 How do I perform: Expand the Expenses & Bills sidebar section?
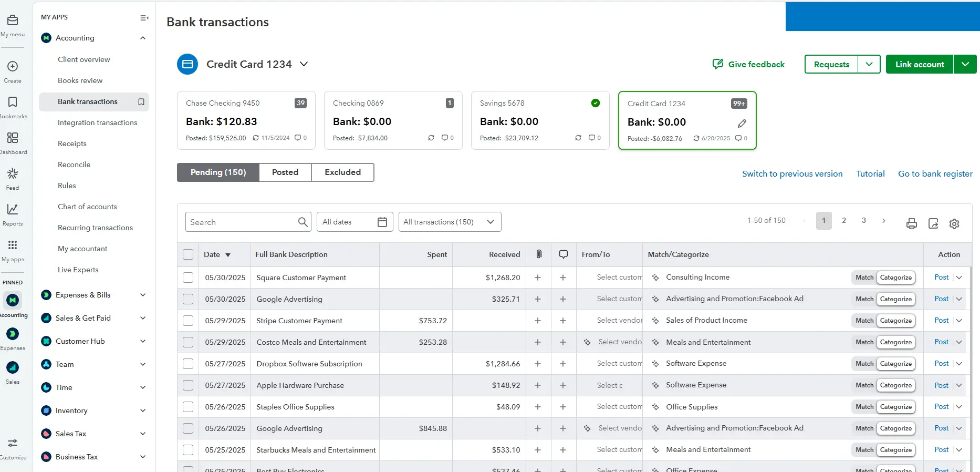(x=143, y=295)
